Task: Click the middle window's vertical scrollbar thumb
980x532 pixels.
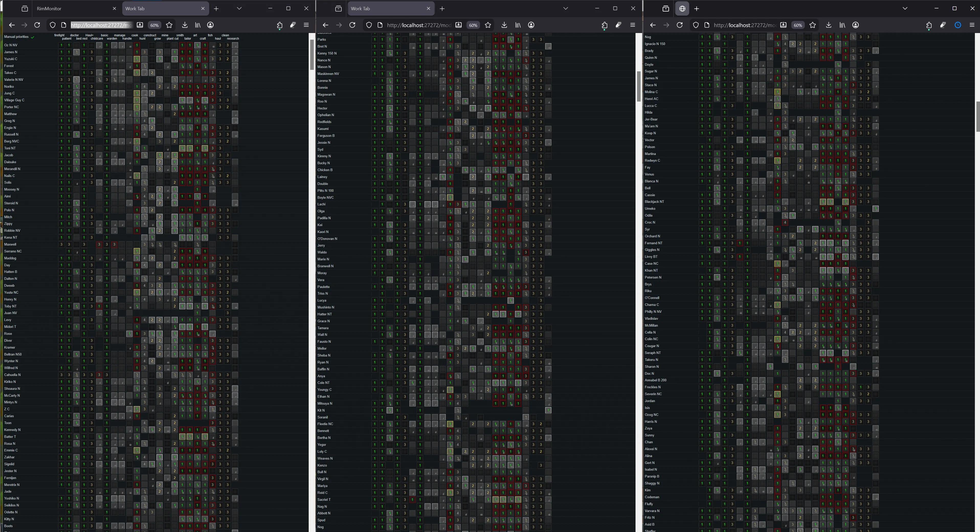Action: pyautogui.click(x=639, y=86)
